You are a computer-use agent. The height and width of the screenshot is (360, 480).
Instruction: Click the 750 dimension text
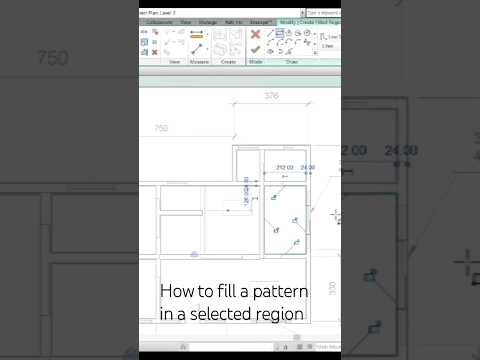[x=161, y=128]
